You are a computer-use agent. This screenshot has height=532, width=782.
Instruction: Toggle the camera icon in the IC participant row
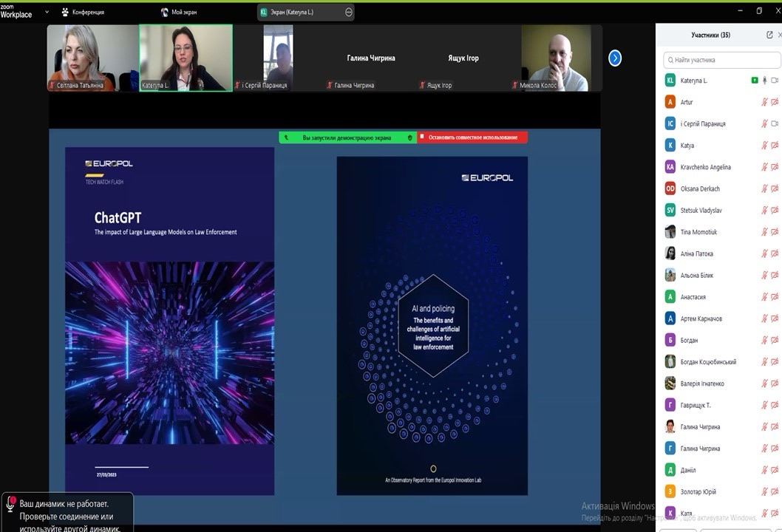[x=775, y=123]
